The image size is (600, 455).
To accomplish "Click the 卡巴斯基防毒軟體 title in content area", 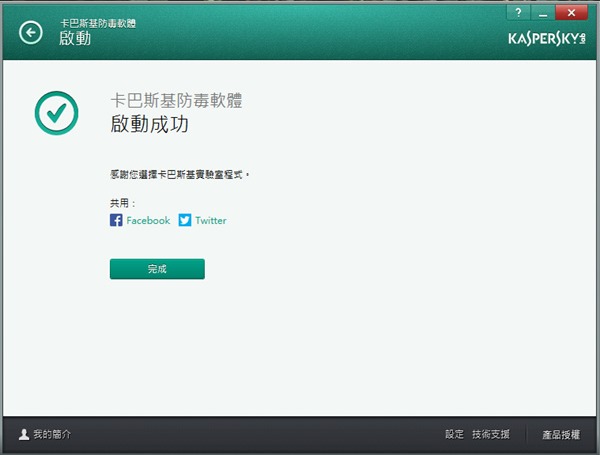I will [x=176, y=101].
